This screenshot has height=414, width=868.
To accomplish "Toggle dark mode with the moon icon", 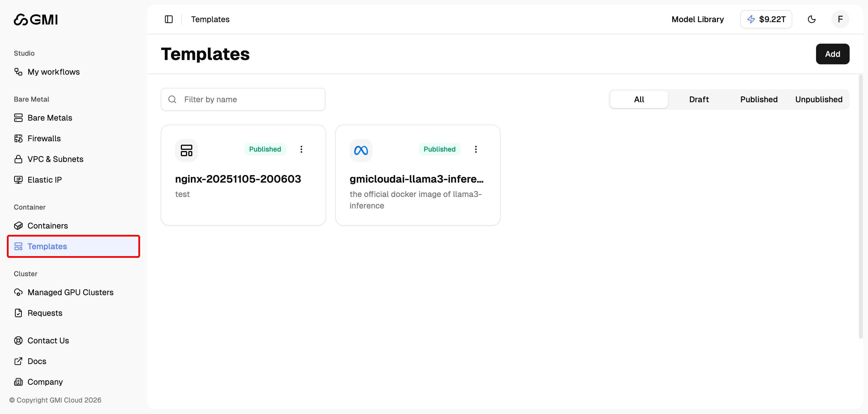I will coord(812,19).
